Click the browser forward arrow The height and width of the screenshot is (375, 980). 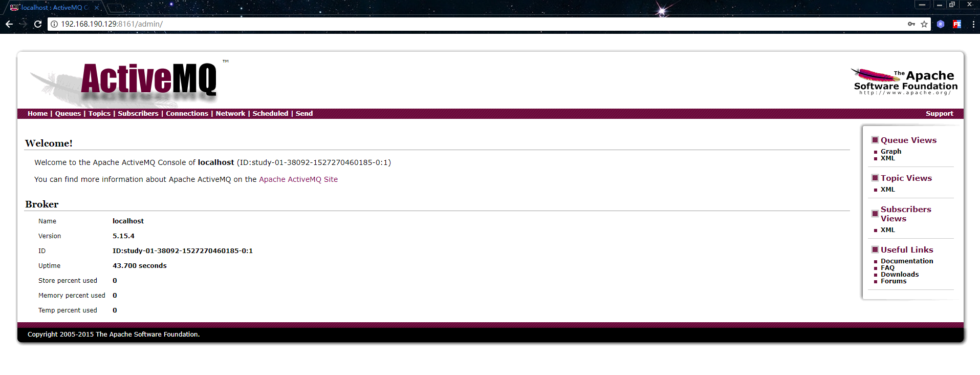pos(23,24)
